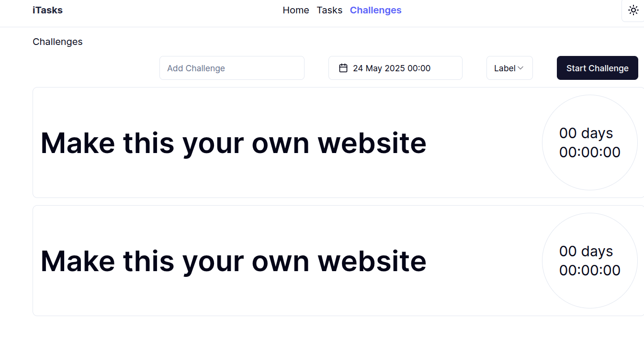
Task: Click 00:00:00 time in second card
Action: pyautogui.click(x=590, y=270)
